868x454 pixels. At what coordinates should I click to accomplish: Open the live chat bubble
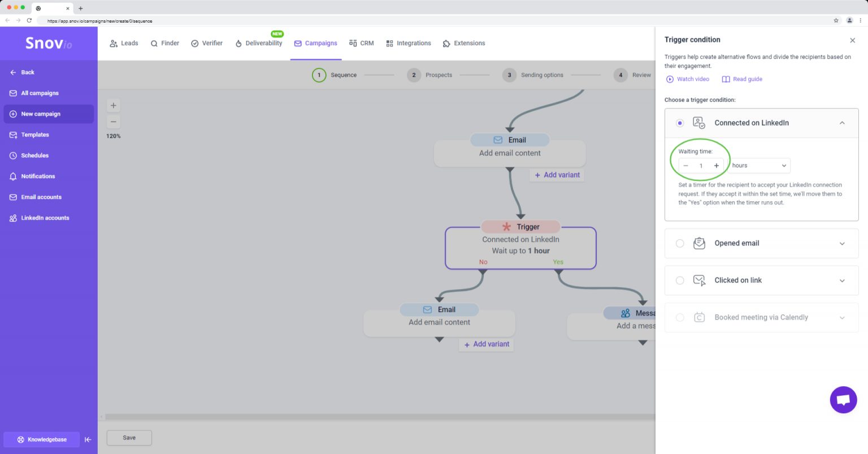click(843, 400)
